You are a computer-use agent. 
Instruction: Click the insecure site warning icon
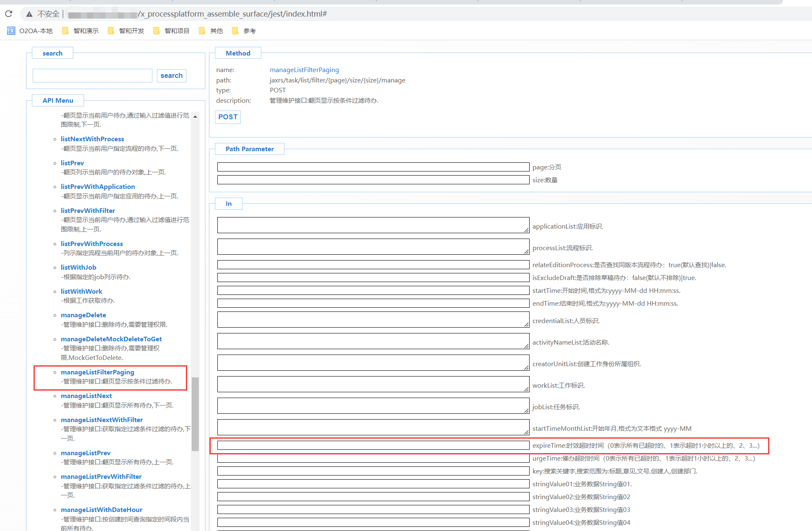pyautogui.click(x=29, y=14)
